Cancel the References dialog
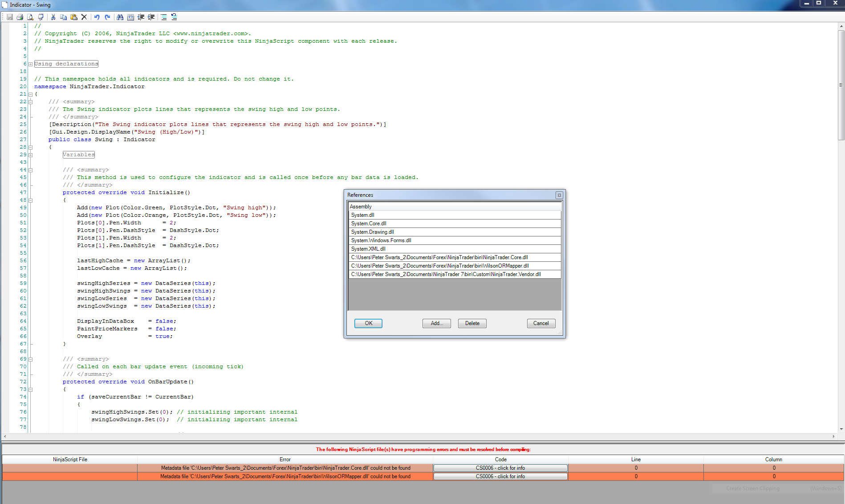This screenshot has height=504, width=845. pyautogui.click(x=541, y=323)
